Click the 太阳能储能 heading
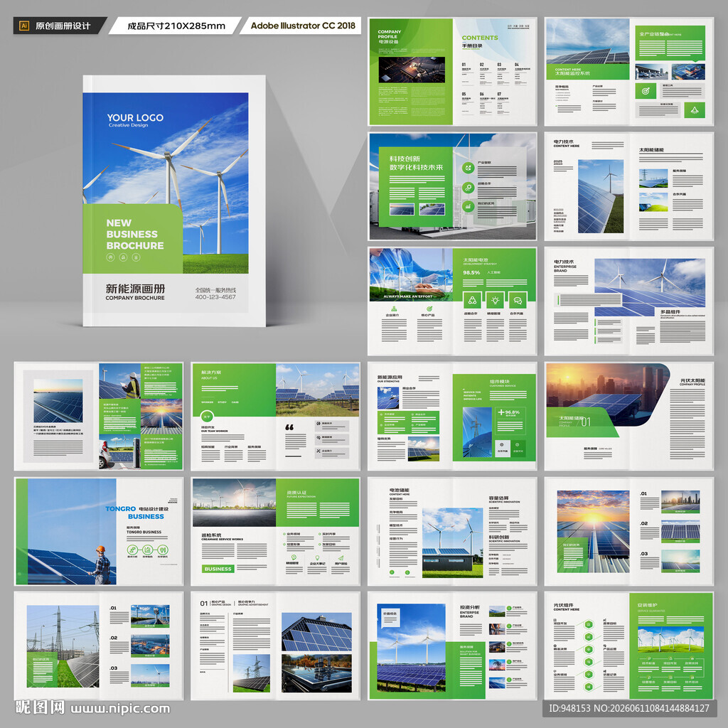 tap(651, 150)
